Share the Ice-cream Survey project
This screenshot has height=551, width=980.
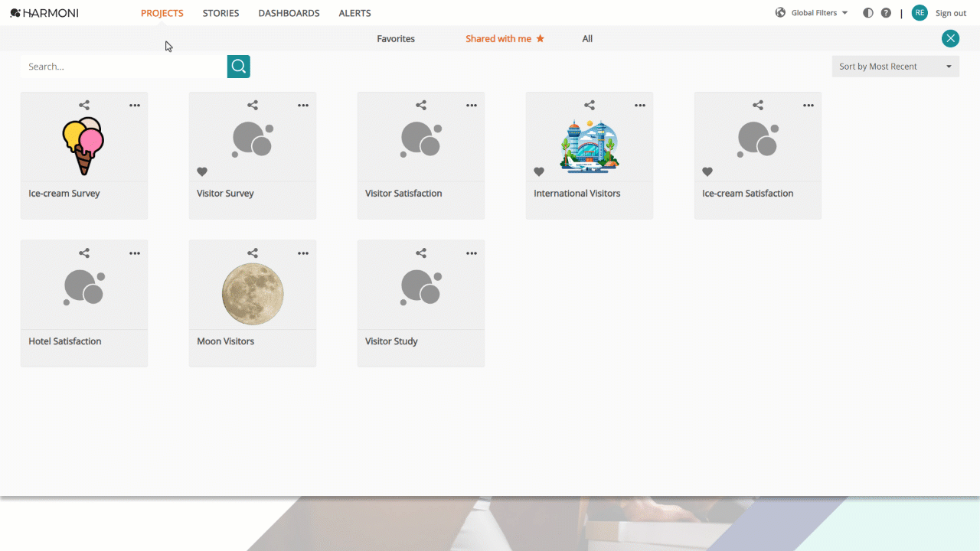point(84,105)
